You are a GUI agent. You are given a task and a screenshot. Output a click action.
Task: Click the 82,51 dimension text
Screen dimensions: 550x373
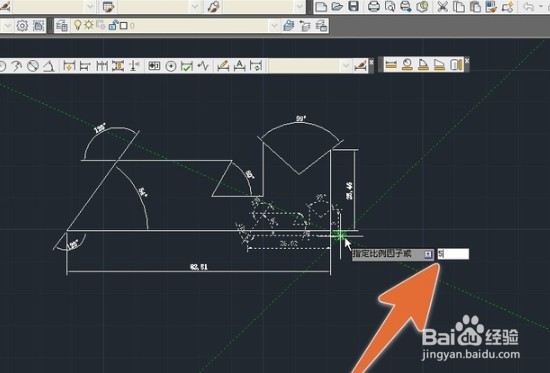[x=199, y=267]
